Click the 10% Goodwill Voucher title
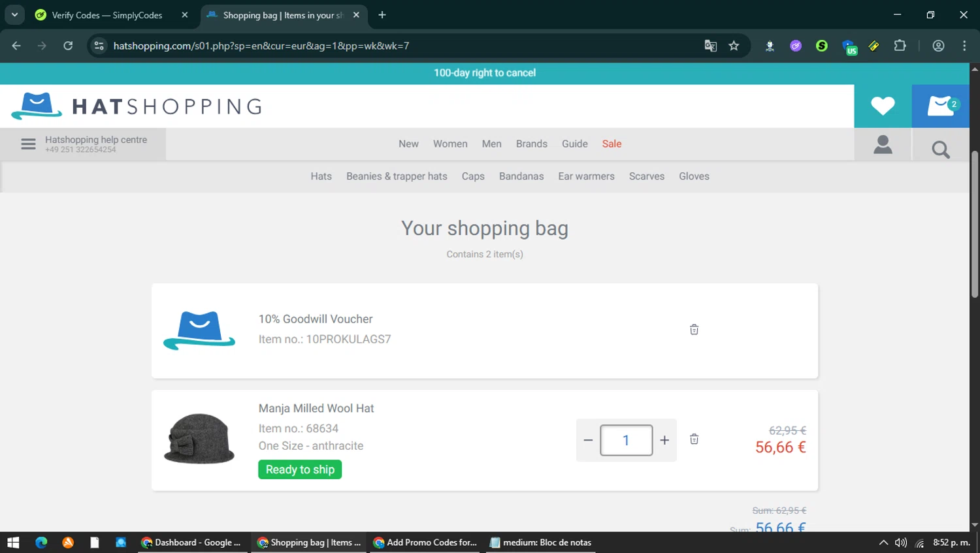 click(x=316, y=319)
